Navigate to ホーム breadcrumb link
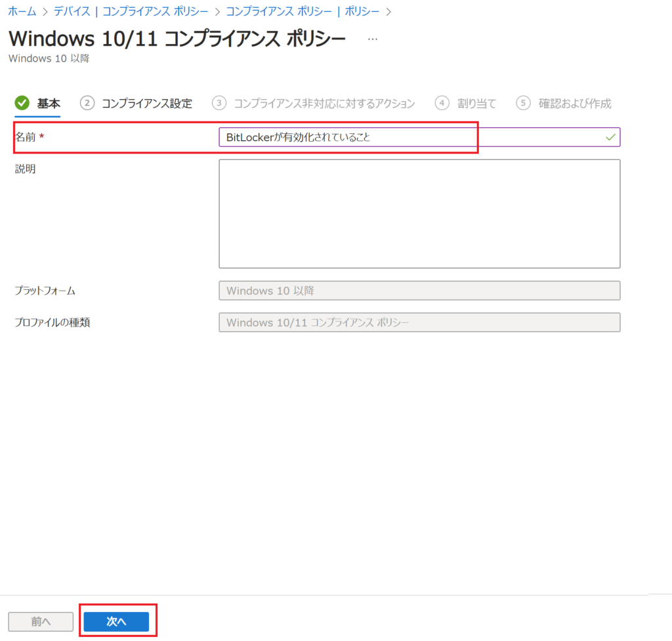Image resolution: width=672 pixels, height=641 pixels. 22,11
